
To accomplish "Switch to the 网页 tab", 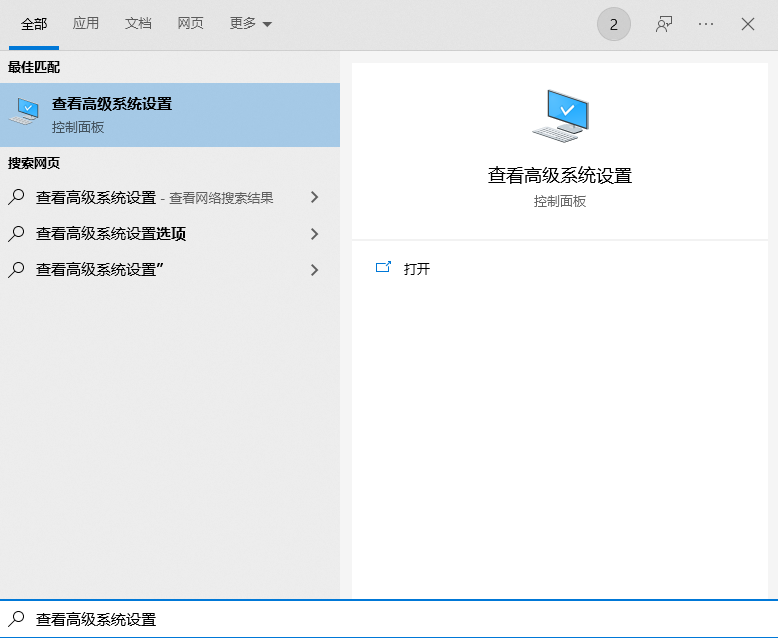I will 191,23.
